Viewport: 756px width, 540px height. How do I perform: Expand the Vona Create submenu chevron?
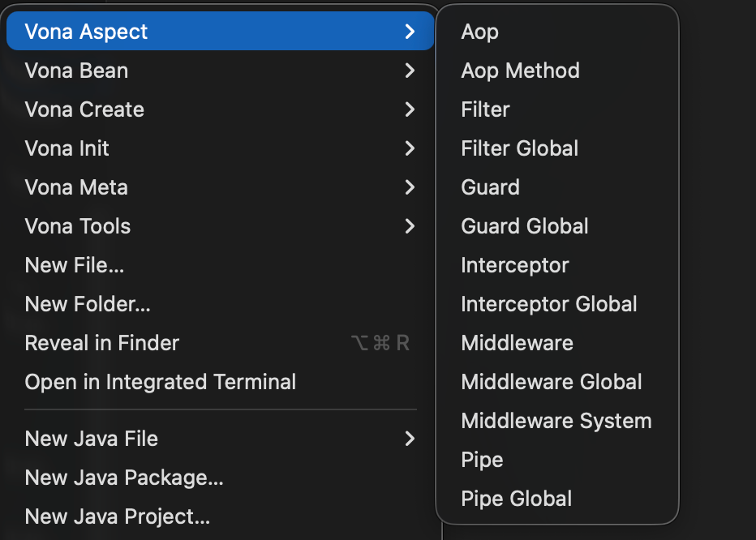coord(410,109)
